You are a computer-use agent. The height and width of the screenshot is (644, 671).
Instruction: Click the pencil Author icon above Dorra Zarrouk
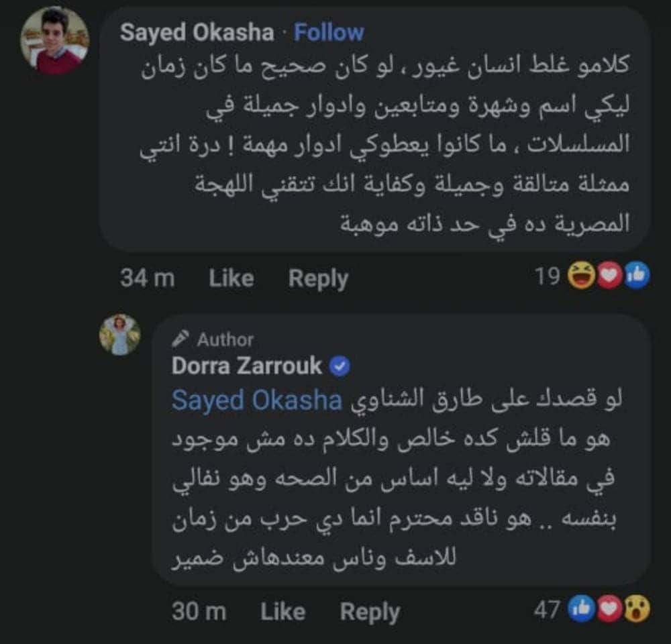[180, 339]
